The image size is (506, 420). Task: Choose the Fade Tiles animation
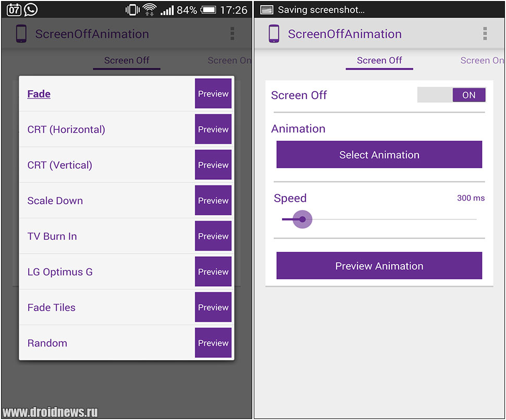[106, 307]
